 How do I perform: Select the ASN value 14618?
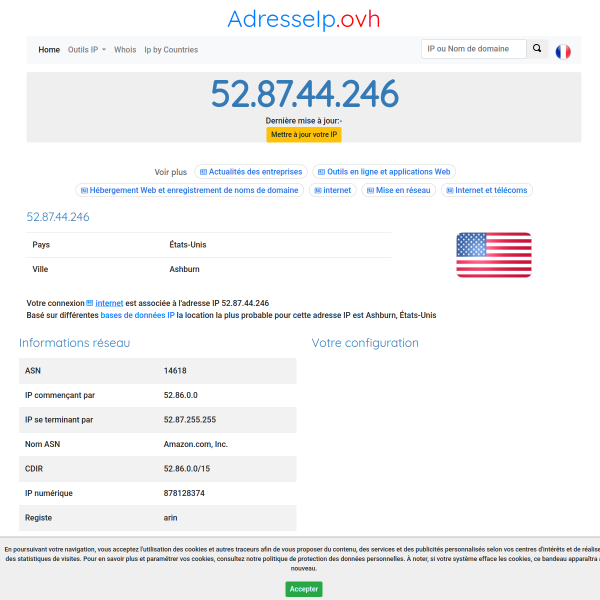point(175,371)
